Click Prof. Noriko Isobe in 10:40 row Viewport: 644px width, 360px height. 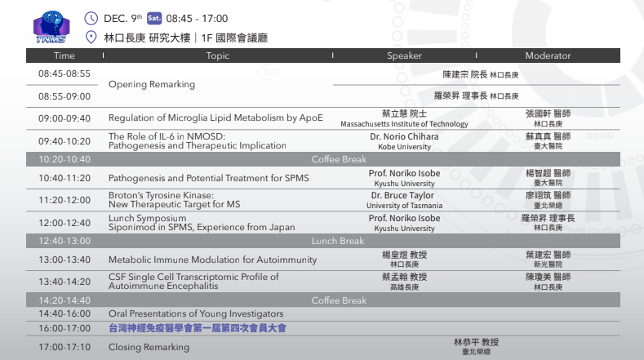[x=404, y=173]
